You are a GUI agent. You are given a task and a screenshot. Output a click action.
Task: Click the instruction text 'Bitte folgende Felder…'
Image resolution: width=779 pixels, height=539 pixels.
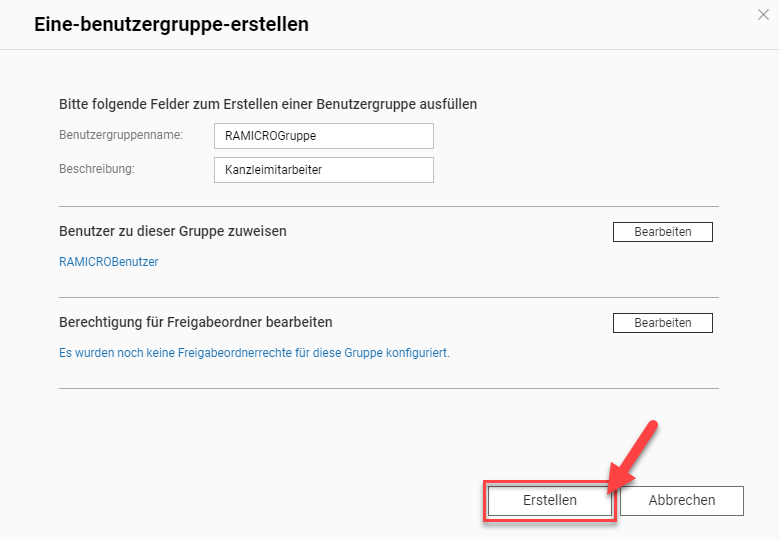268,104
